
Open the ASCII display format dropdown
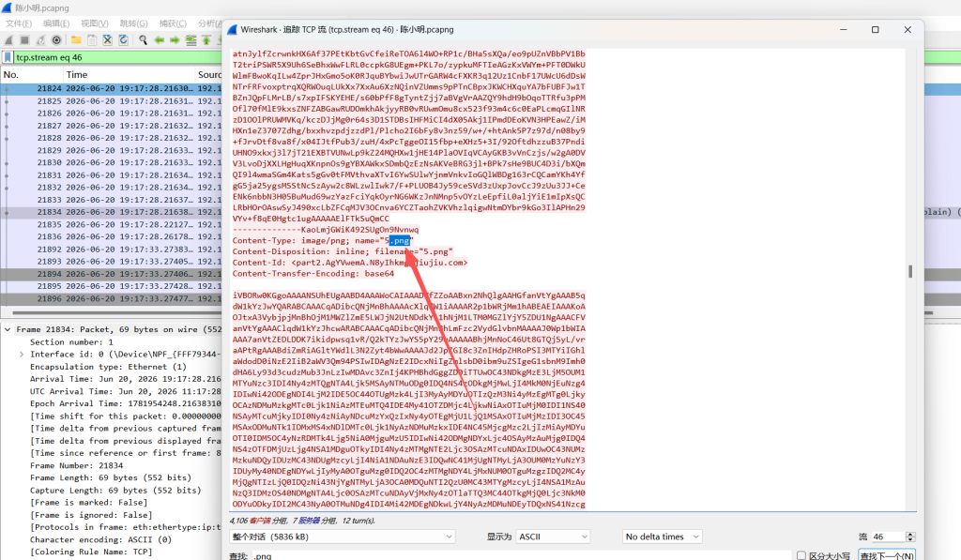point(553,537)
